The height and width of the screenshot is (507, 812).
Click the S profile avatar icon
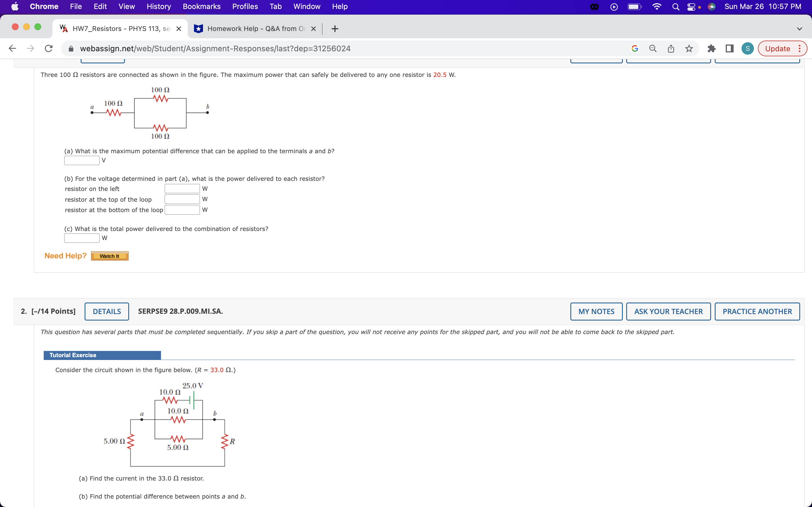coord(748,48)
